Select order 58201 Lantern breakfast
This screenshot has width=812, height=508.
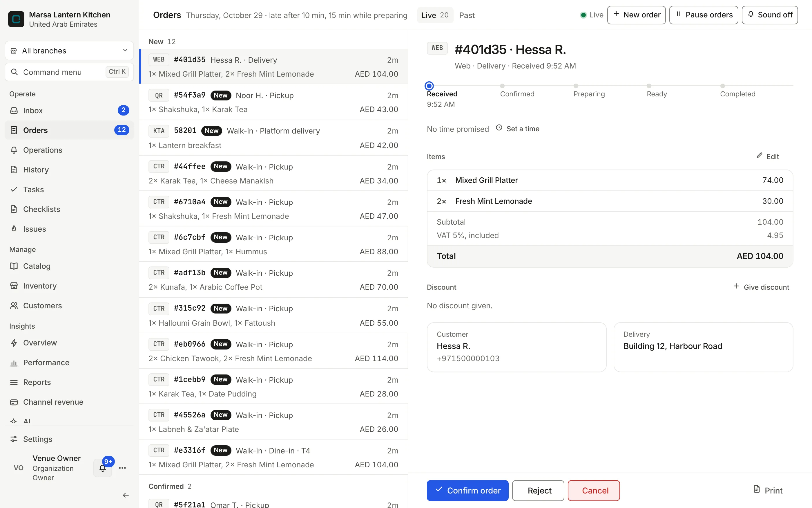(273, 138)
